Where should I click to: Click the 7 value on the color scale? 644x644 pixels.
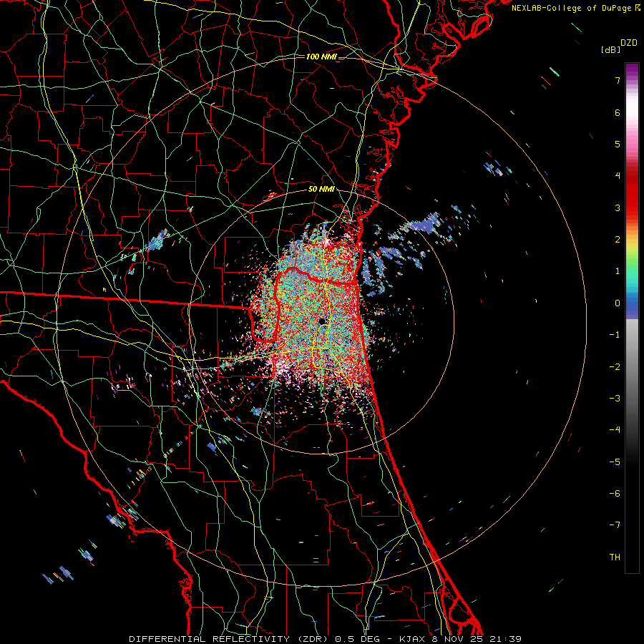tap(618, 80)
